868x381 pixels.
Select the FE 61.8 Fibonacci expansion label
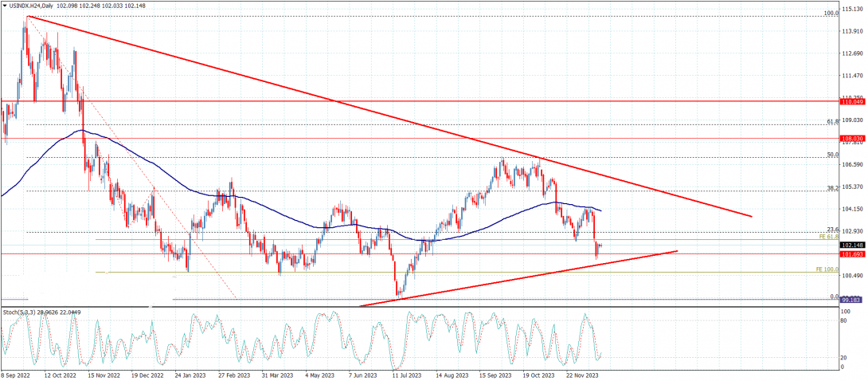(x=828, y=237)
